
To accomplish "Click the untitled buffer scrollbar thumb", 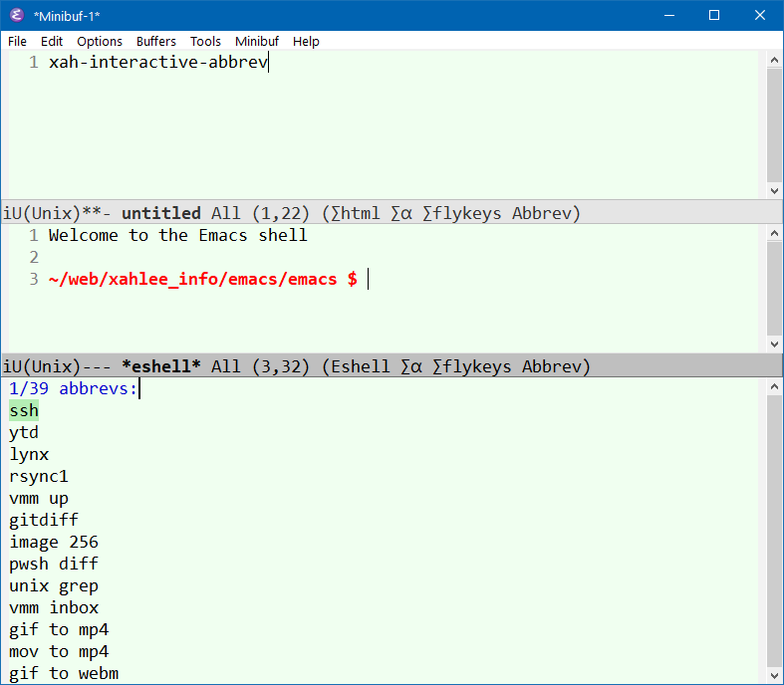I will pyautogui.click(x=774, y=125).
